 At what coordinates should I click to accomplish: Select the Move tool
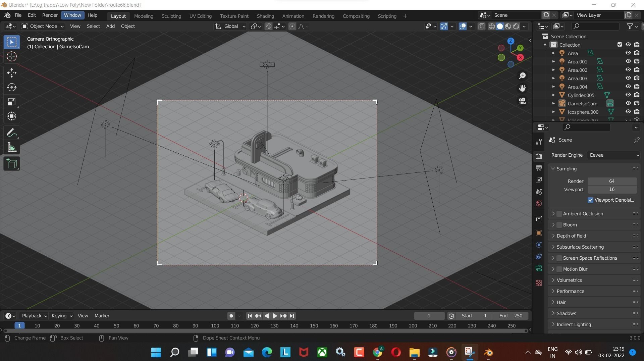12,73
